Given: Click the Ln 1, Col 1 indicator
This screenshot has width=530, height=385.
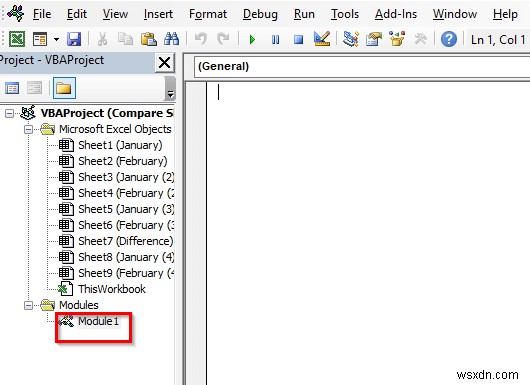Looking at the screenshot, I should tap(498, 40).
